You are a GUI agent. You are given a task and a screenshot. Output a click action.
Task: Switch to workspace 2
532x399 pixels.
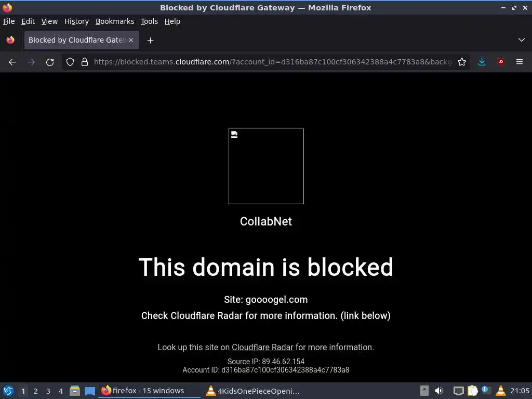(36, 391)
